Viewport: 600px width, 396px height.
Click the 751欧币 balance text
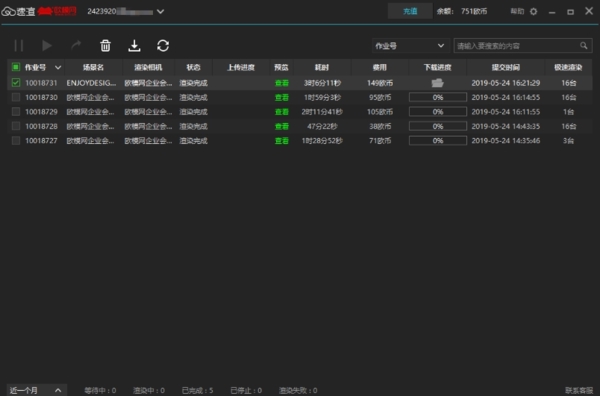(x=474, y=11)
